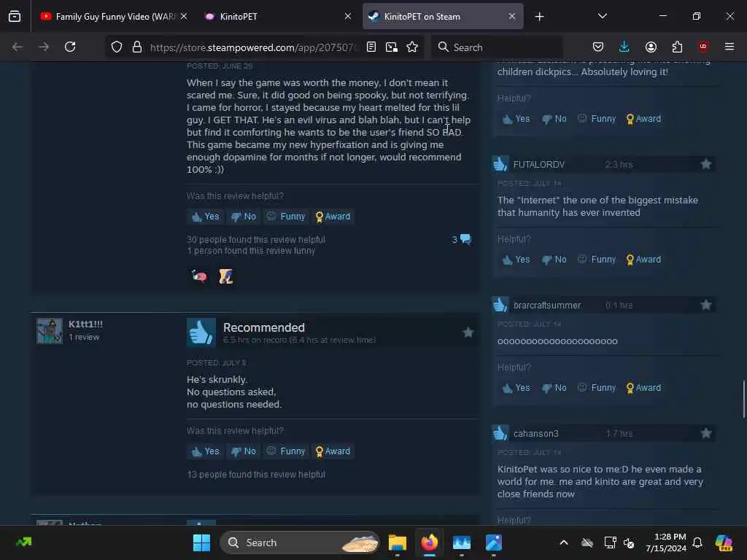The image size is (747, 560).
Task: Open picture-in-picture icon in address bar
Action: pos(392,47)
